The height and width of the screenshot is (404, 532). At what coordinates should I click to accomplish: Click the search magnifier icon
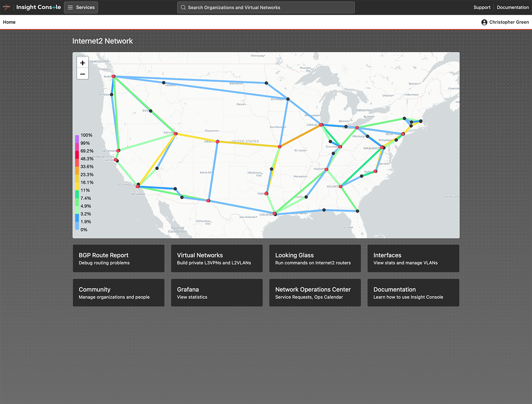(x=183, y=7)
